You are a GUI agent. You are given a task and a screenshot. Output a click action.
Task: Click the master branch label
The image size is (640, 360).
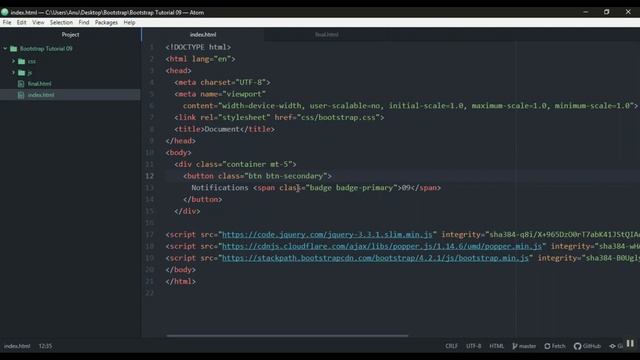click(x=527, y=346)
